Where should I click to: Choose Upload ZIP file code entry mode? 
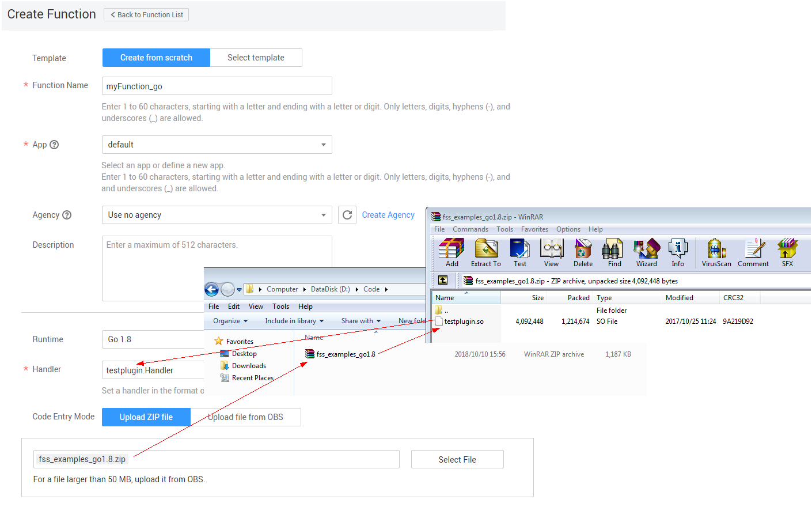pos(146,417)
